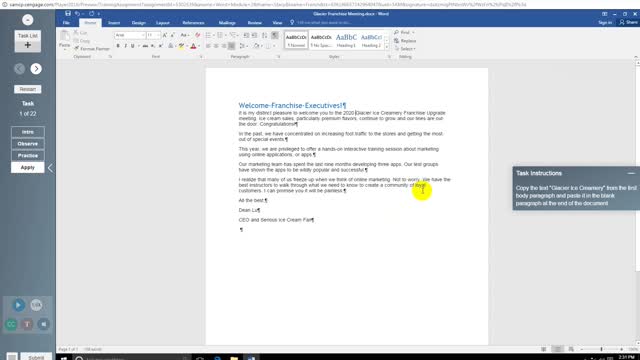Switch to the Layout tab
Screen dimensions: 640x360
coord(162,23)
